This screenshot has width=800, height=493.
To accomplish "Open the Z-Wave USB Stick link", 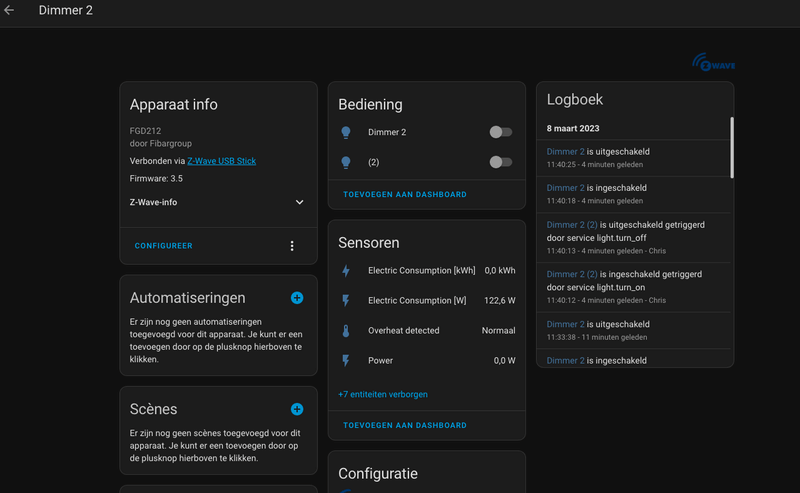I will click(221, 161).
